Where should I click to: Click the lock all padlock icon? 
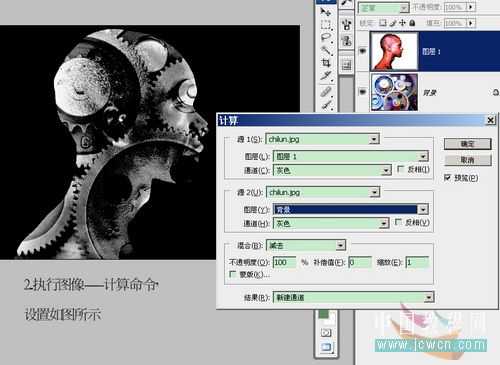412,23
